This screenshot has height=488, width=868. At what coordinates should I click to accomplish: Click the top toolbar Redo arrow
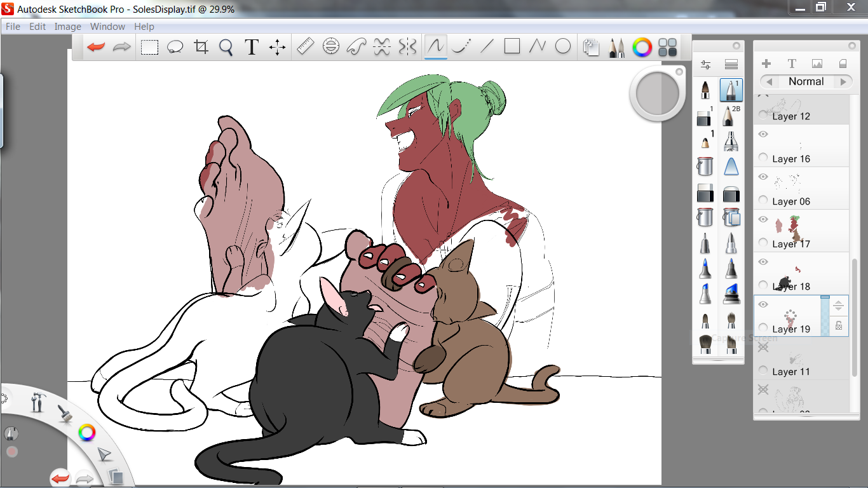(121, 47)
